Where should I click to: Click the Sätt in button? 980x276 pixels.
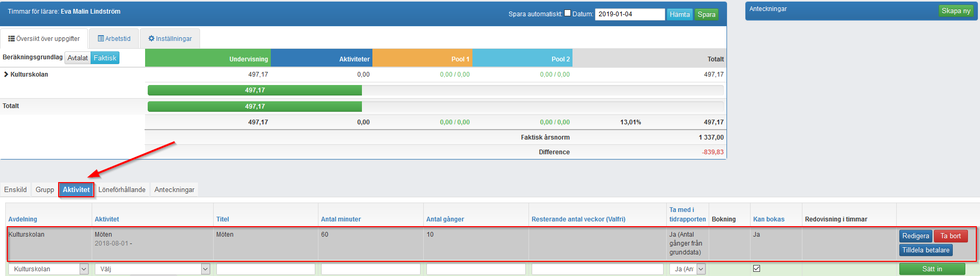pyautogui.click(x=932, y=269)
